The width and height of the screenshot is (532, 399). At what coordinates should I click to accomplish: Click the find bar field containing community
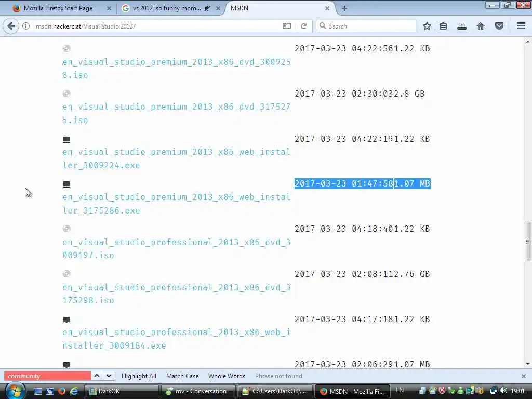pyautogui.click(x=47, y=376)
